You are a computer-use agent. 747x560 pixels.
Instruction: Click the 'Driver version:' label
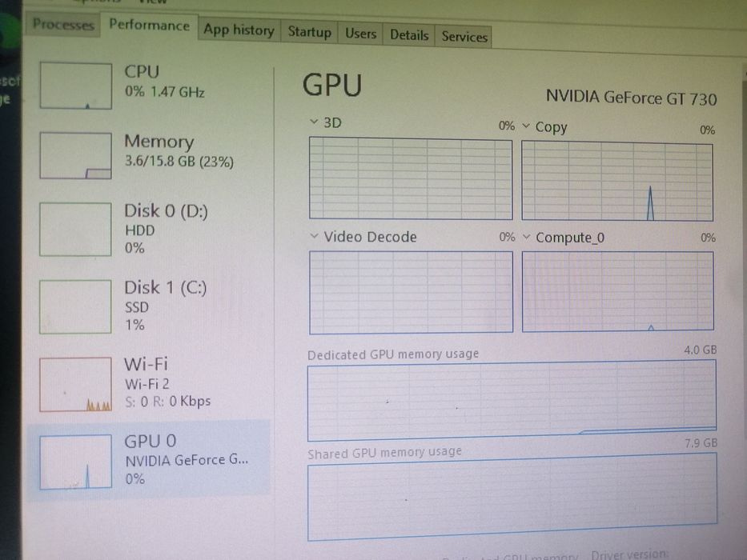630,554
